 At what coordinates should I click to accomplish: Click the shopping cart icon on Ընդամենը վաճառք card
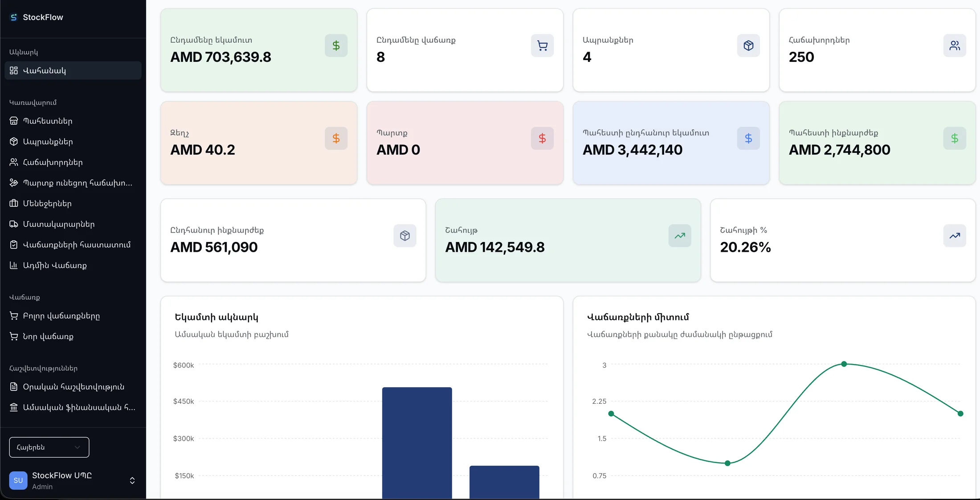point(542,45)
